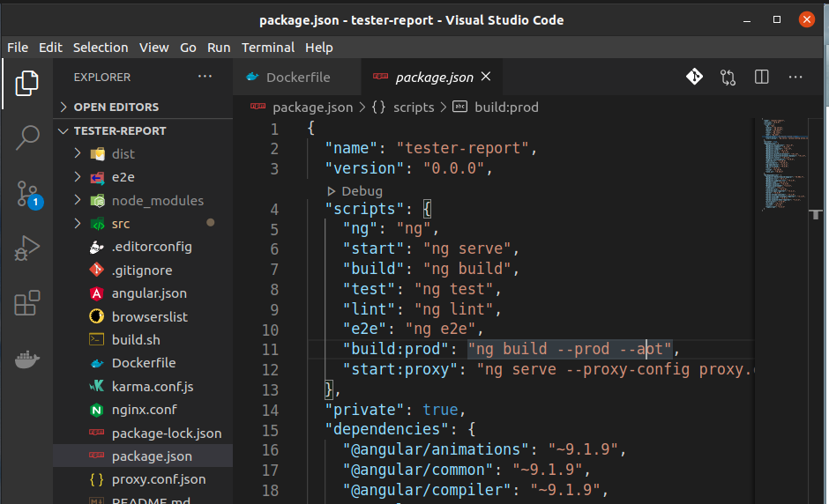Click the "private" true value

pos(440,410)
